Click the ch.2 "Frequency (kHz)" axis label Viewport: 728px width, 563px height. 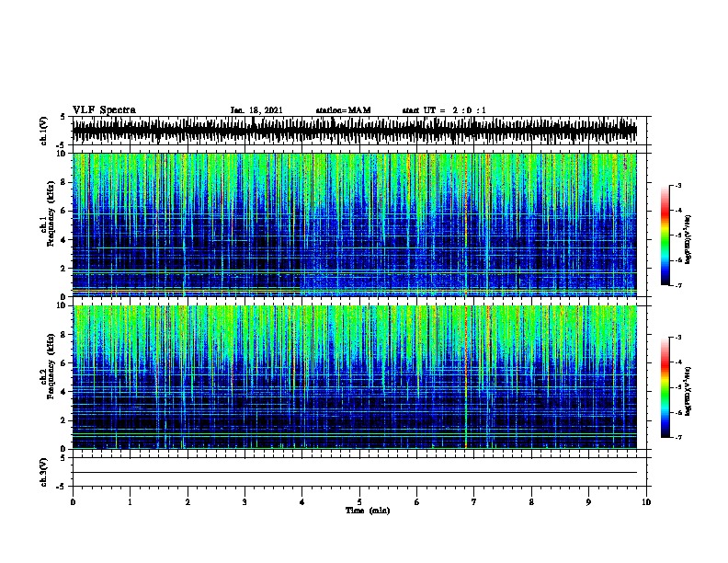[x=51, y=366]
